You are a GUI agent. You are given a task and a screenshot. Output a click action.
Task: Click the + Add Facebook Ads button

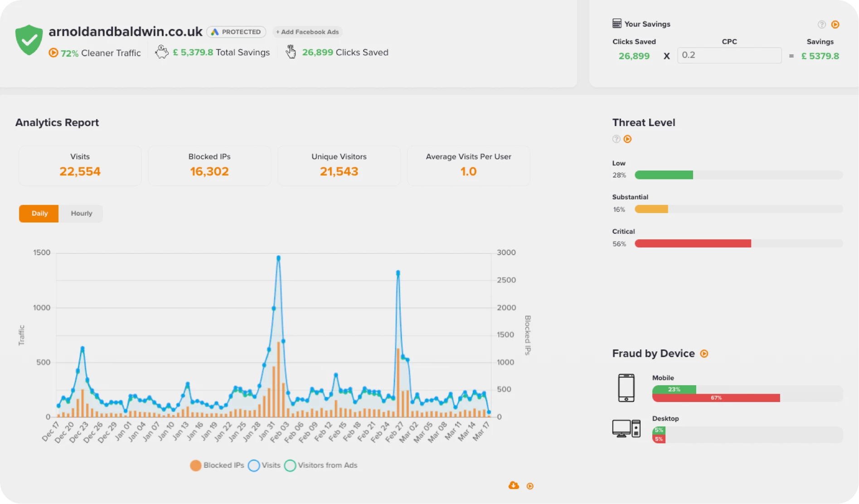[x=307, y=32]
